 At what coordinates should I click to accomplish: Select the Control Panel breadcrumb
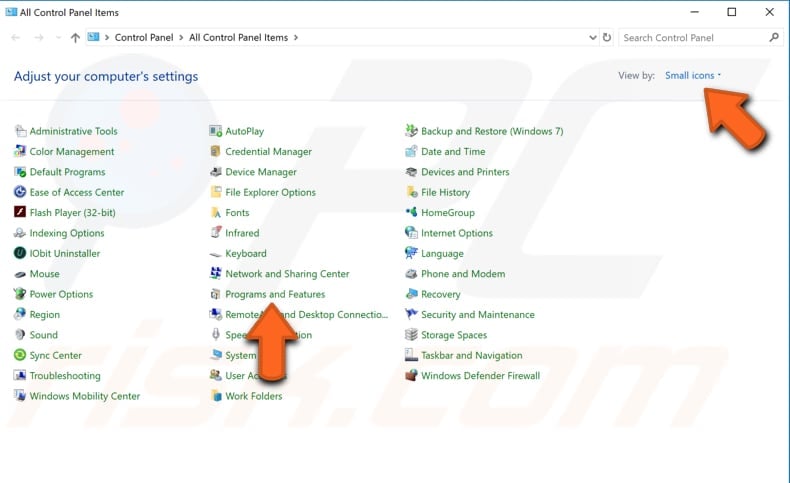(x=144, y=37)
